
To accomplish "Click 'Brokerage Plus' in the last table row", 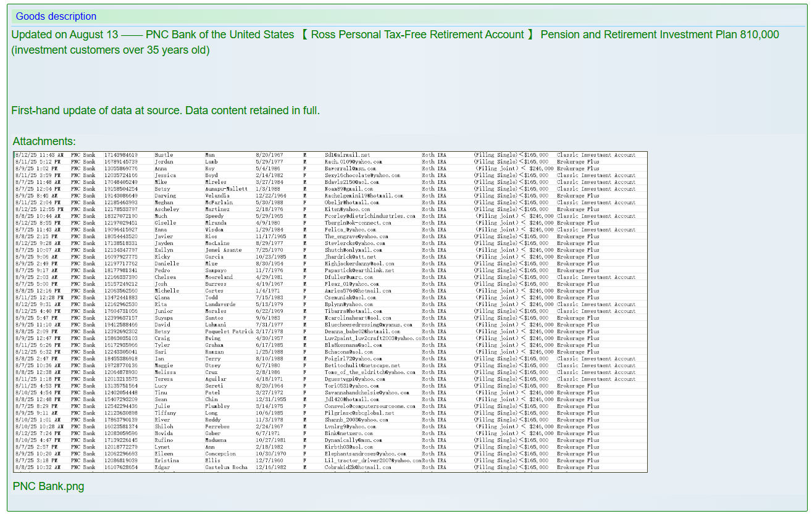I will click(x=578, y=467).
